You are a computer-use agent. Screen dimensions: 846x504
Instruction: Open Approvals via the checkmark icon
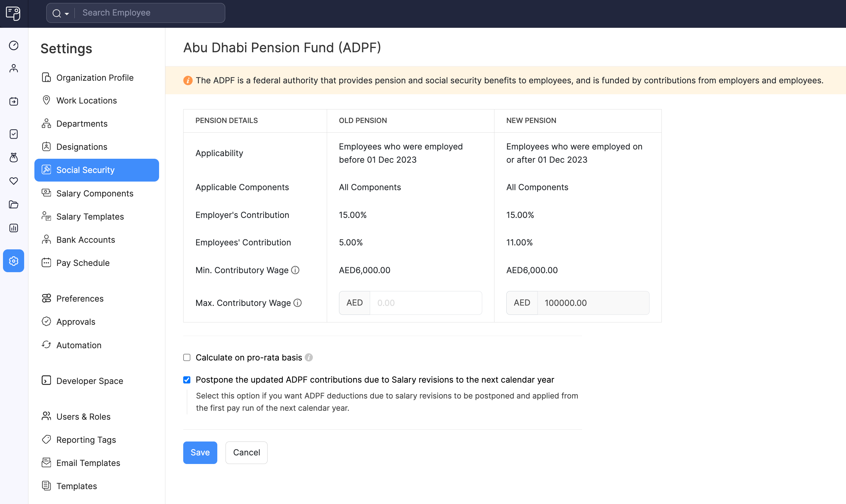pos(14,134)
